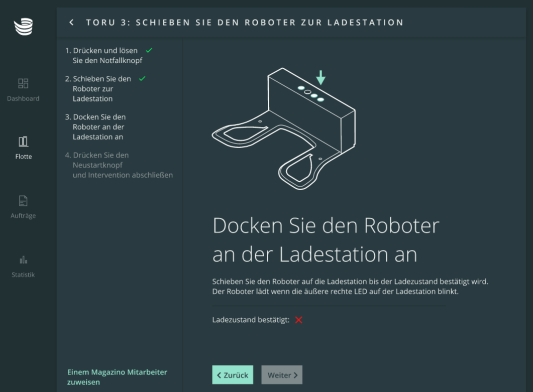Screen dimensions: 533x392
Task: Click the Magazino logo icon
Action: point(23,27)
